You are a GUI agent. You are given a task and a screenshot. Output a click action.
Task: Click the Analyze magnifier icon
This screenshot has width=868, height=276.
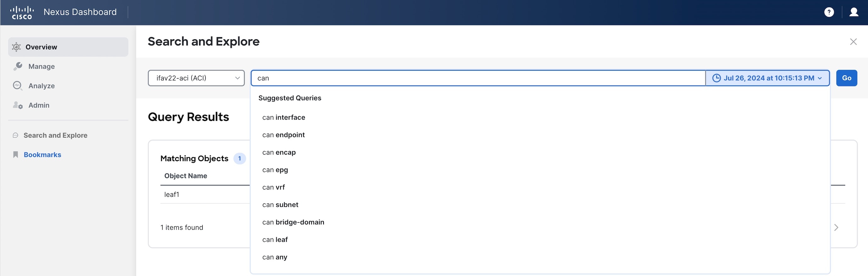pyautogui.click(x=18, y=86)
